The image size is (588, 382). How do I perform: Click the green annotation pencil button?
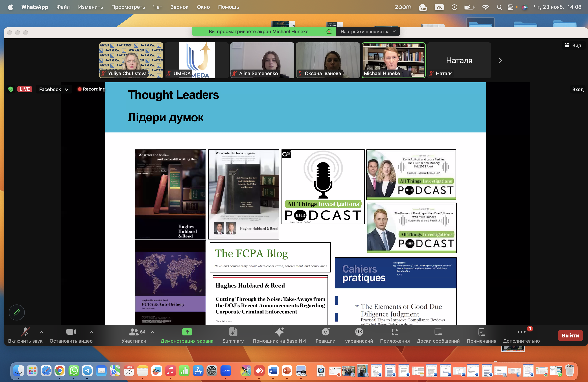coord(17,312)
